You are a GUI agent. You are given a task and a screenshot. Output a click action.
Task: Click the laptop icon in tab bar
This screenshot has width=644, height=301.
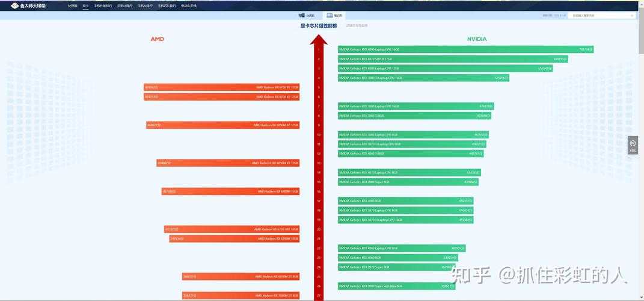tap(330, 16)
